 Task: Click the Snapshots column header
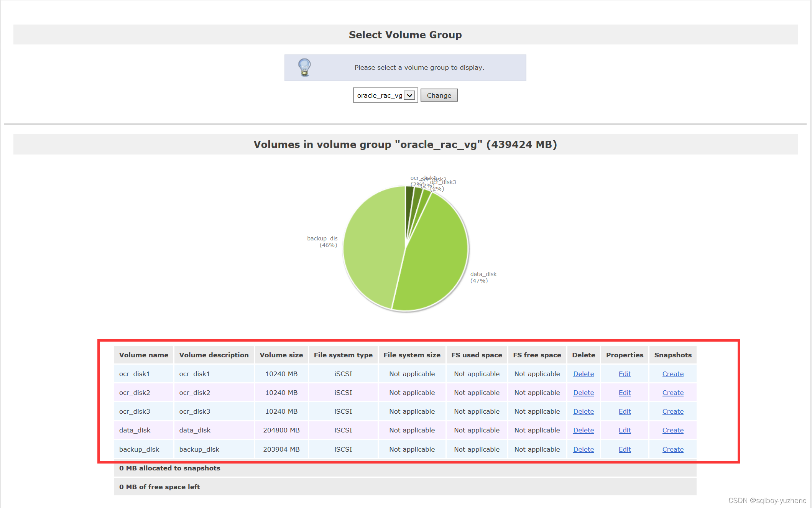(x=673, y=355)
